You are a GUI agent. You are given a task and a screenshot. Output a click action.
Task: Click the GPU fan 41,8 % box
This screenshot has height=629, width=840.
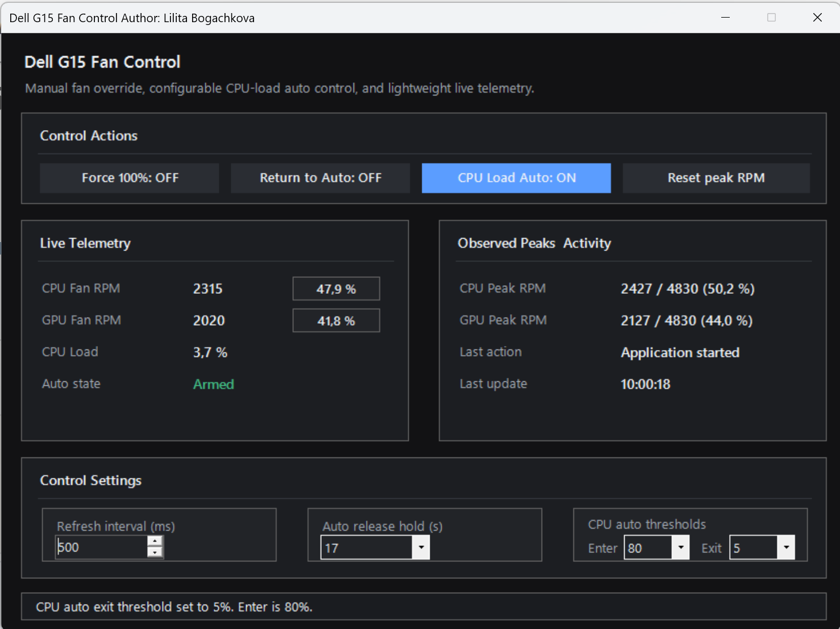coord(336,320)
